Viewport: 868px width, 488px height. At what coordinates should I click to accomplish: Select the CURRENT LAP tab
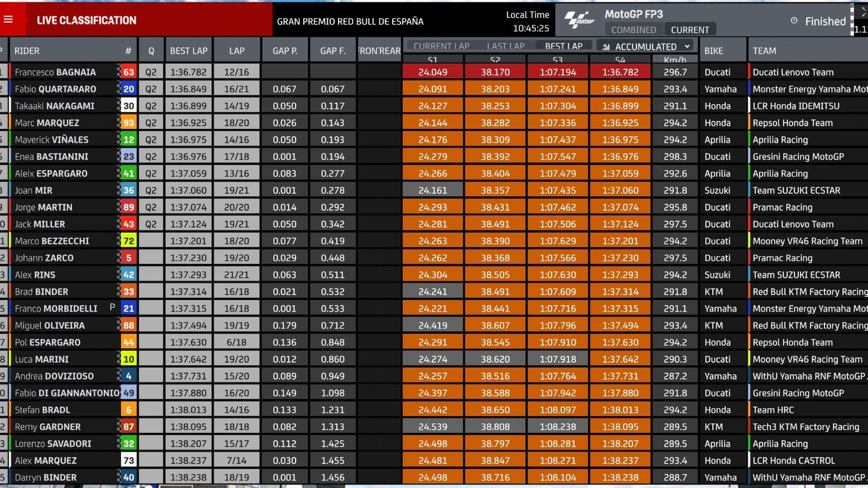pos(441,46)
